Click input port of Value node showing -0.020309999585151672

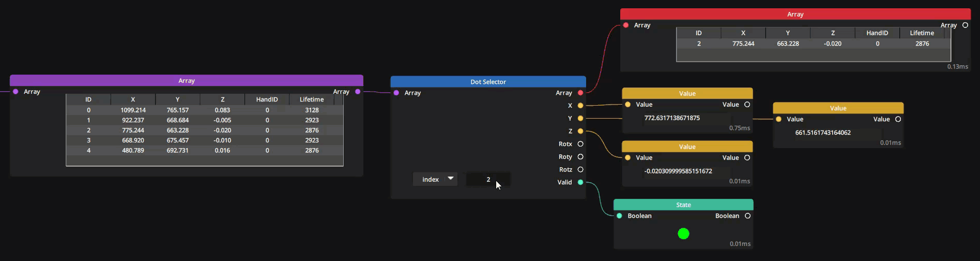pos(627,158)
